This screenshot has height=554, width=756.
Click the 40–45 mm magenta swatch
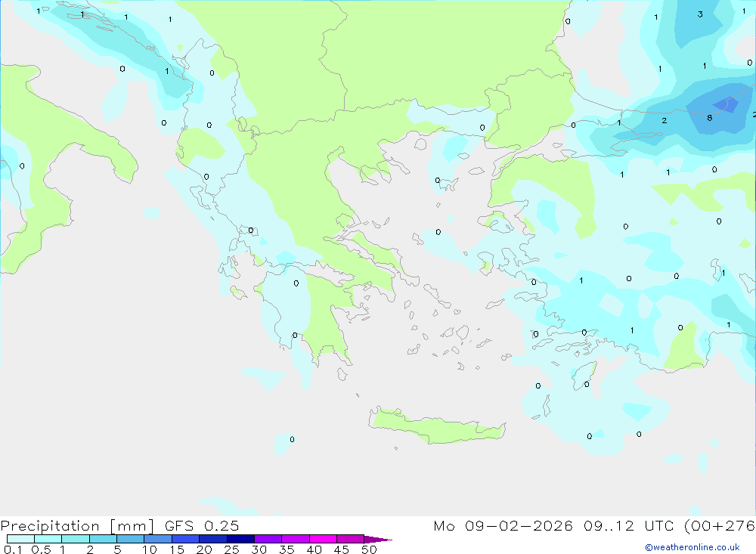point(323,539)
